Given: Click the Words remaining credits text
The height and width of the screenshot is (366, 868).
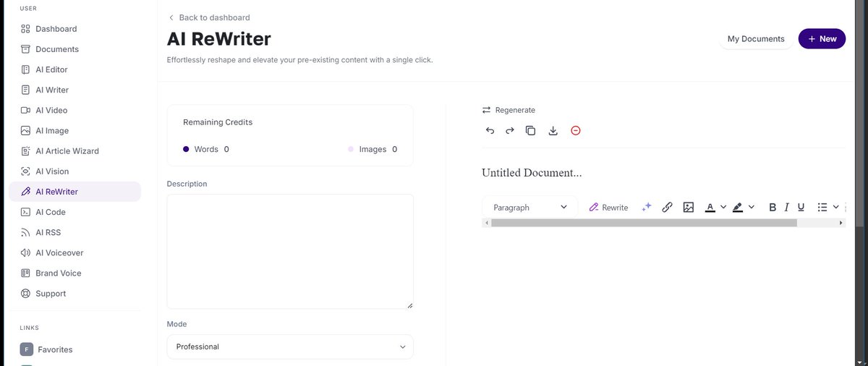Looking at the screenshot, I should 206,149.
